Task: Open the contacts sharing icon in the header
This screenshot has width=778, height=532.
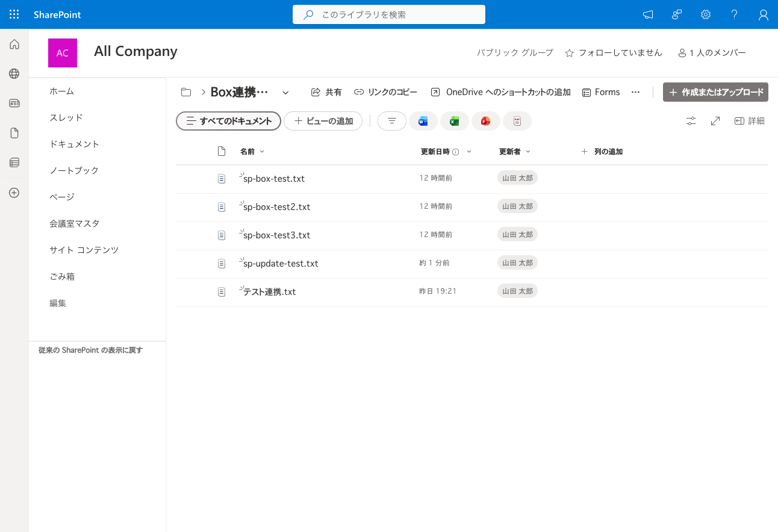Action: pyautogui.click(x=677, y=14)
